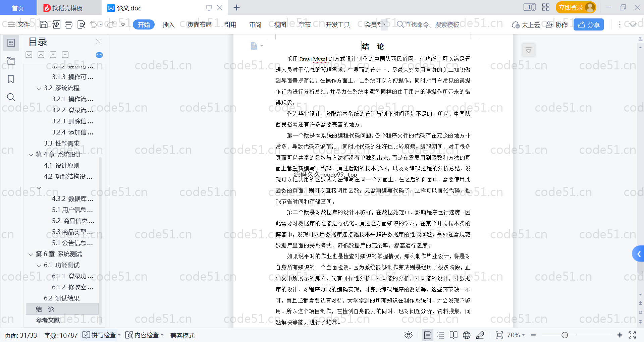
Task: Click the 协作 button
Action: [557, 24]
